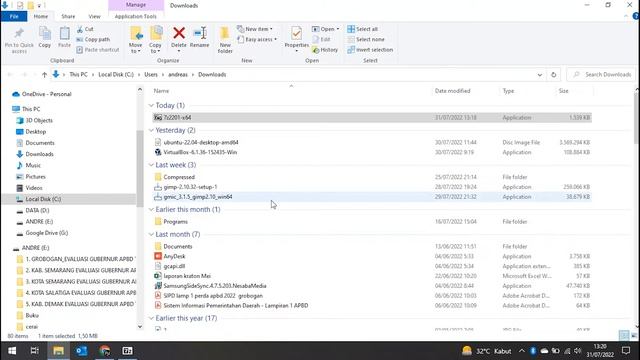Show hidden tray icons chevron
This screenshot has width=640, height=360.
tap(522, 351)
